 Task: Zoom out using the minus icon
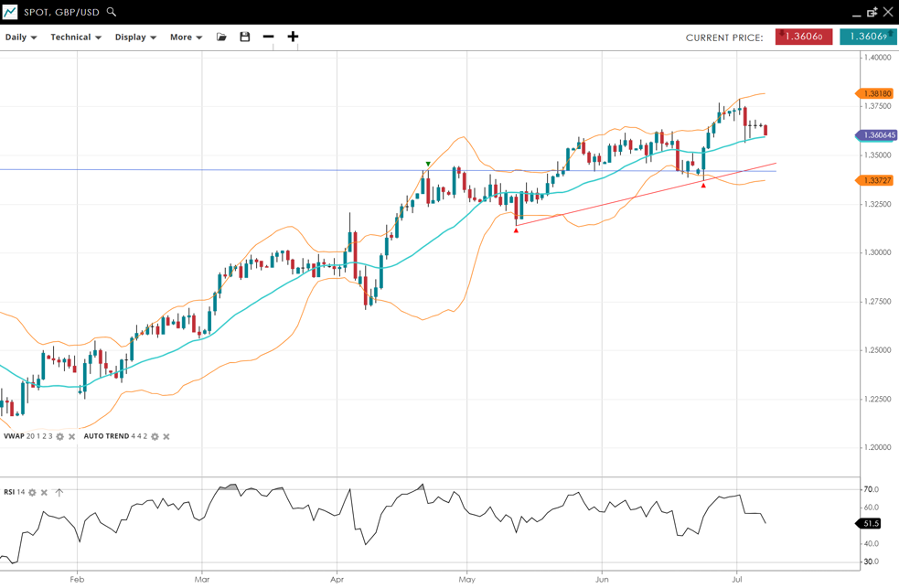pos(268,37)
